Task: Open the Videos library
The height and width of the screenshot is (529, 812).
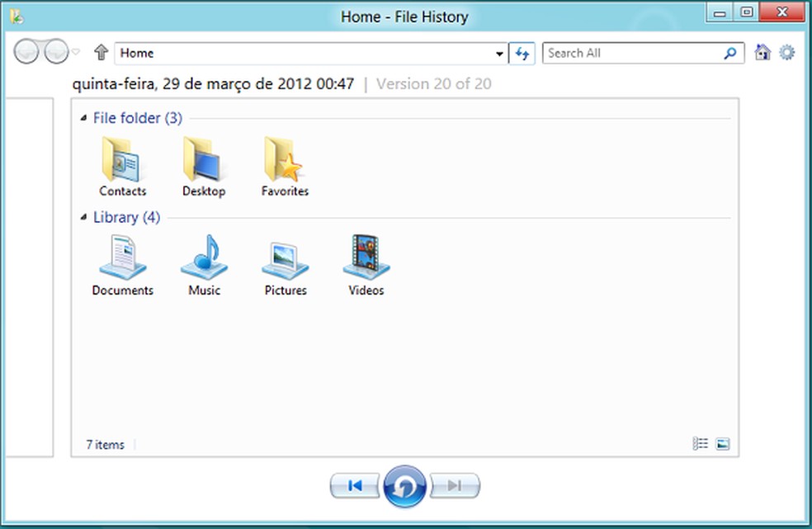Action: pos(366,265)
